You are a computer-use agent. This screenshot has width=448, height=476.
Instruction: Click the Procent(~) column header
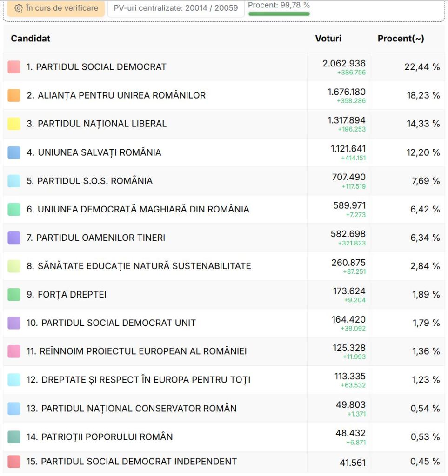pyautogui.click(x=401, y=39)
